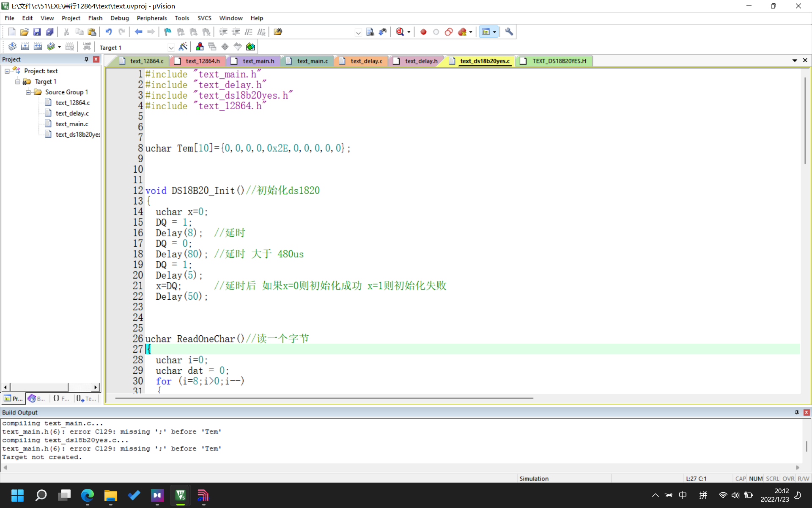Select text_12864.c in the project tree

coord(73,103)
